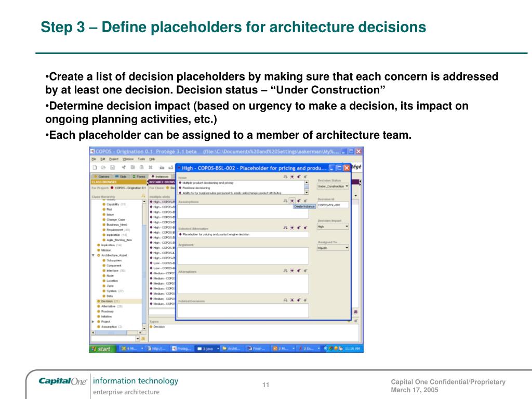This screenshot has height=399, width=532.
Task: Click the class search icon in Class Hierarchy header
Action: tap(143, 196)
